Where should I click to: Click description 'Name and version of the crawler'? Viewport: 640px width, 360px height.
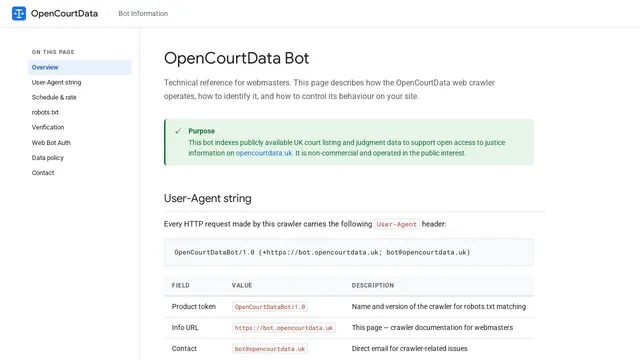click(x=439, y=307)
